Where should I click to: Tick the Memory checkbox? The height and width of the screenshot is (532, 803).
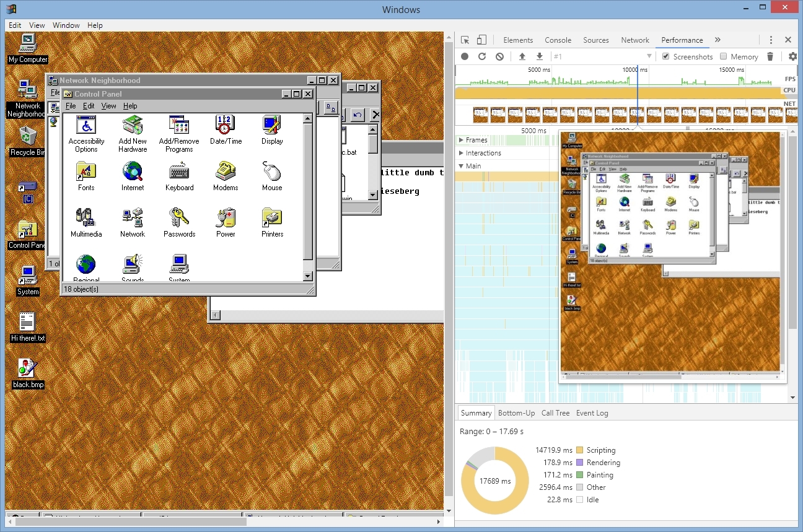point(723,56)
